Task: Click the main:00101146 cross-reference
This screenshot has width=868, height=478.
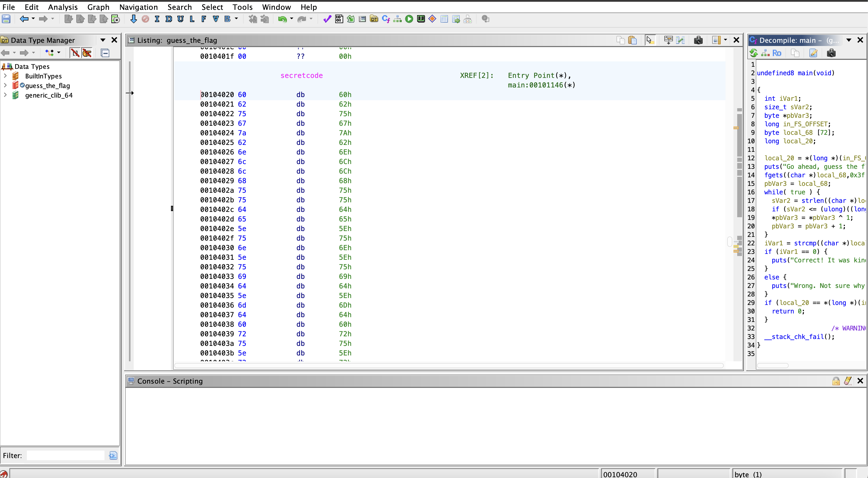Action: [542, 85]
